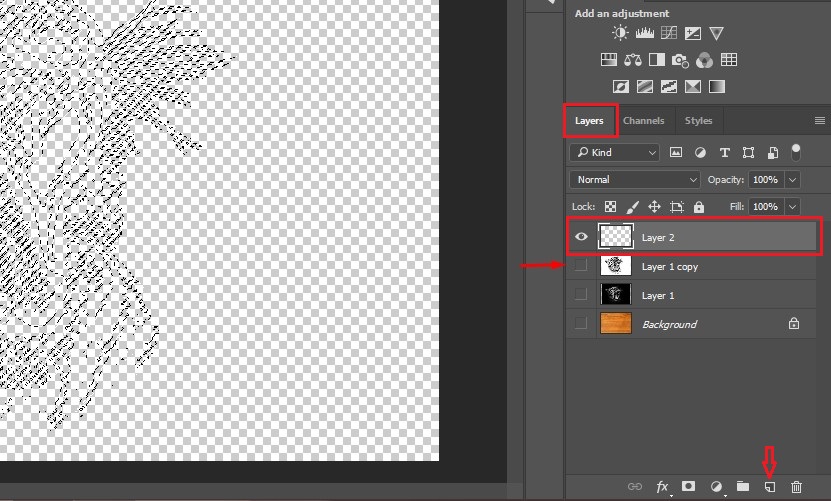Screen dimensions: 831x501
Task: Show the Layer 1 copy layer
Action: click(581, 265)
